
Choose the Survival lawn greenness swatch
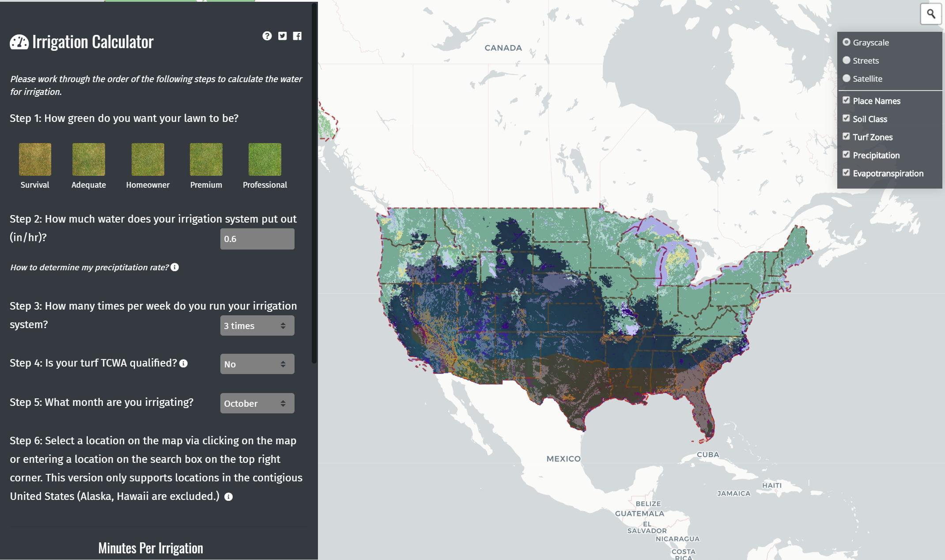point(35,159)
